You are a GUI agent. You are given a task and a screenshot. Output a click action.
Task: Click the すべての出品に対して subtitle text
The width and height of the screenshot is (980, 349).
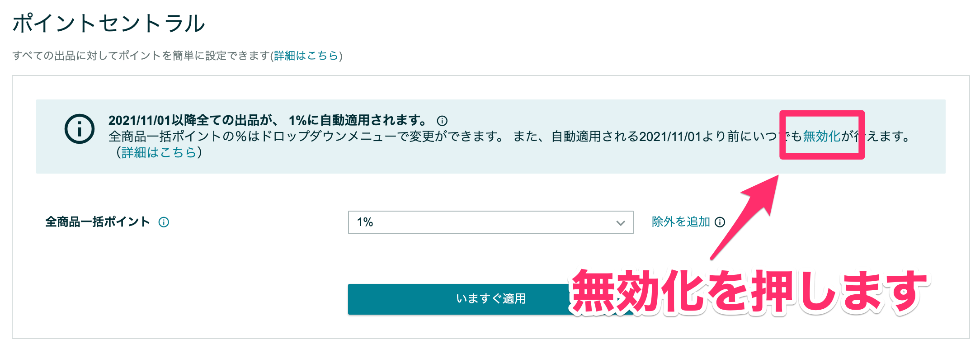coord(141,56)
